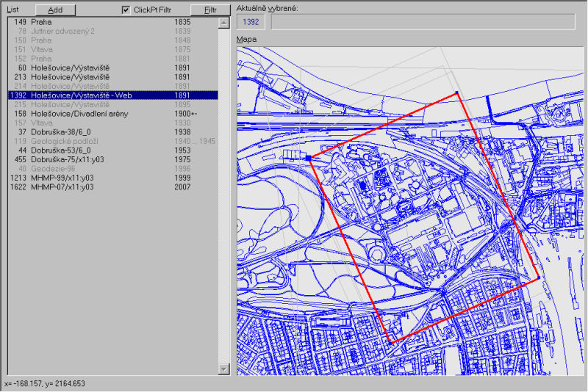The image size is (588, 392).
Task: Click the 1392 selected ID field
Action: 251,22
